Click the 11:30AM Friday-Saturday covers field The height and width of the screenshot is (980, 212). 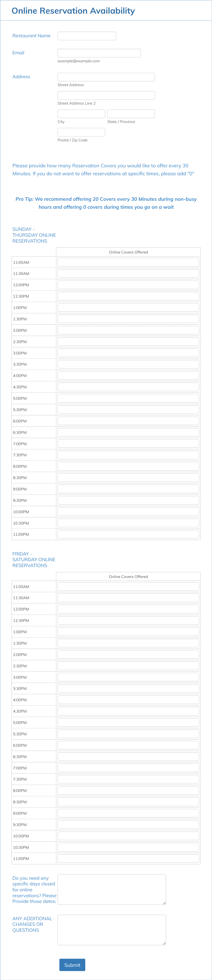[x=128, y=597]
